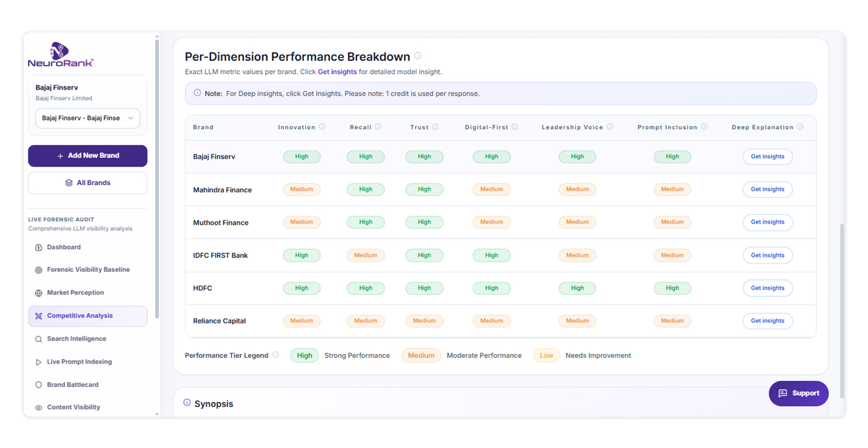Click the Low legend badge

[546, 356]
